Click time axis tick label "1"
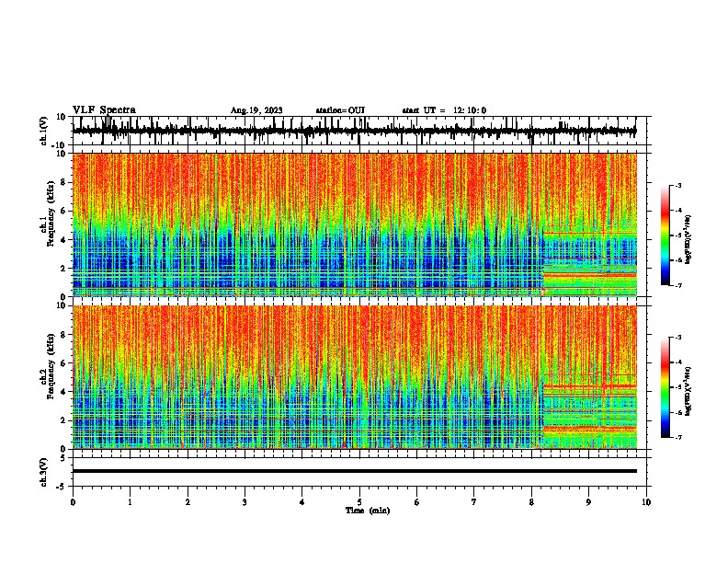 pos(130,502)
